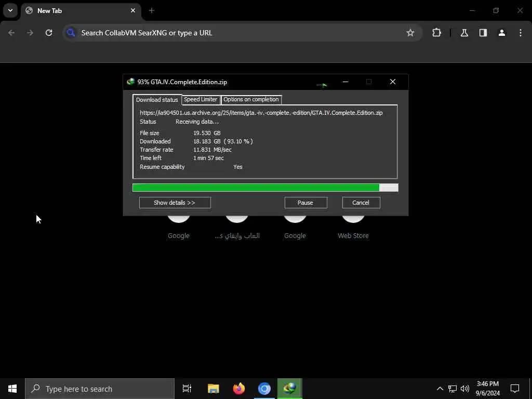This screenshot has width=532, height=399.
Task: Click the 19.530 GB file size value
Action: (x=207, y=133)
